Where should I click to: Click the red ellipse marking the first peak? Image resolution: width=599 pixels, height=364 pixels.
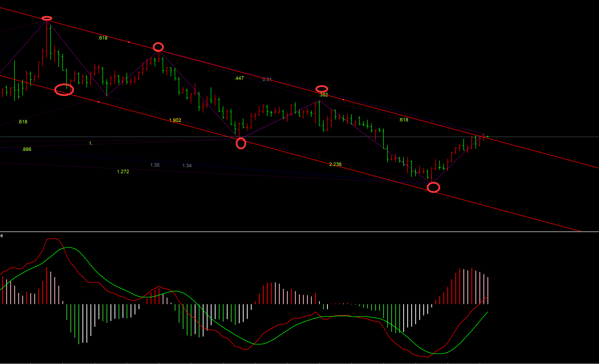pos(47,18)
